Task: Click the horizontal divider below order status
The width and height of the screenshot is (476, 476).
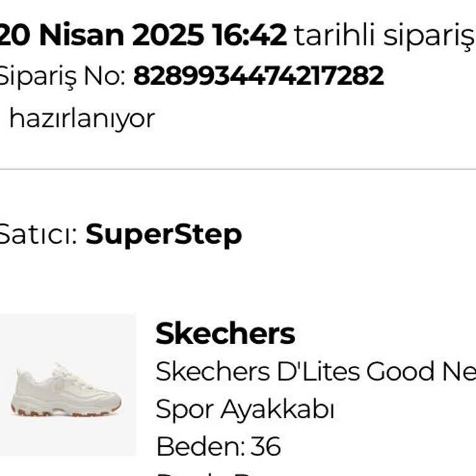Action: [238, 169]
